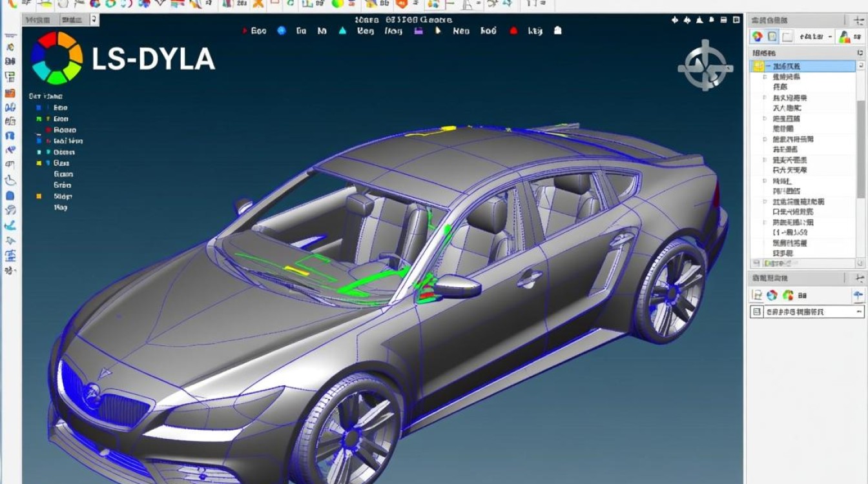Click the blue-red color wheel icon in lower panel
This screenshot has height=484, width=868.
pos(772,296)
